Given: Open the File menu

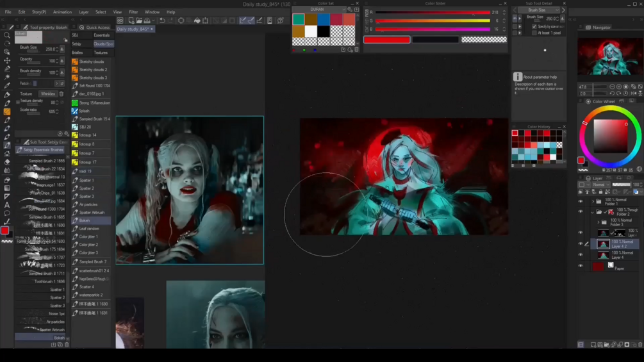Looking at the screenshot, I should (x=8, y=12).
